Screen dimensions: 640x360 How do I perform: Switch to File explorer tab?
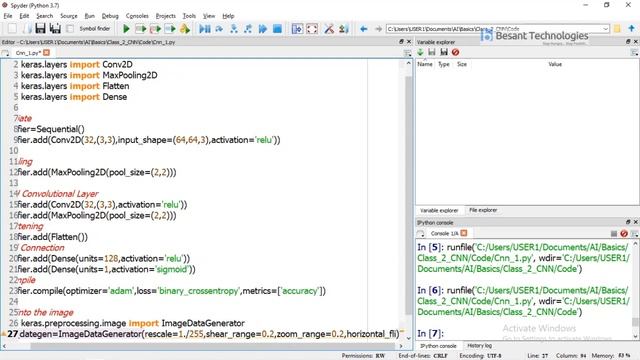click(483, 210)
